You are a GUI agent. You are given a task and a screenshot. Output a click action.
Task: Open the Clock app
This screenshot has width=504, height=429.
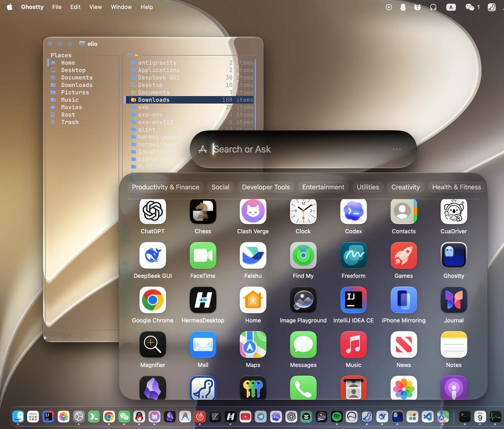[303, 211]
